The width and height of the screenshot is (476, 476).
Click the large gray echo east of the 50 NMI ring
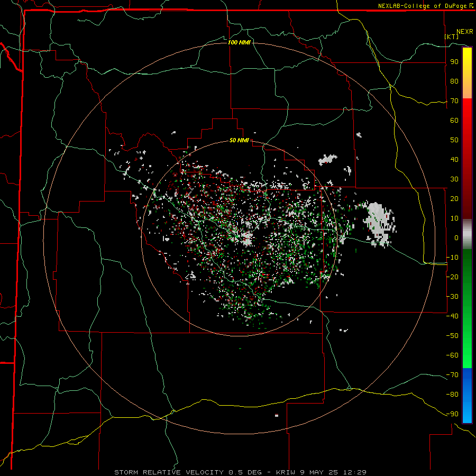coord(378,223)
